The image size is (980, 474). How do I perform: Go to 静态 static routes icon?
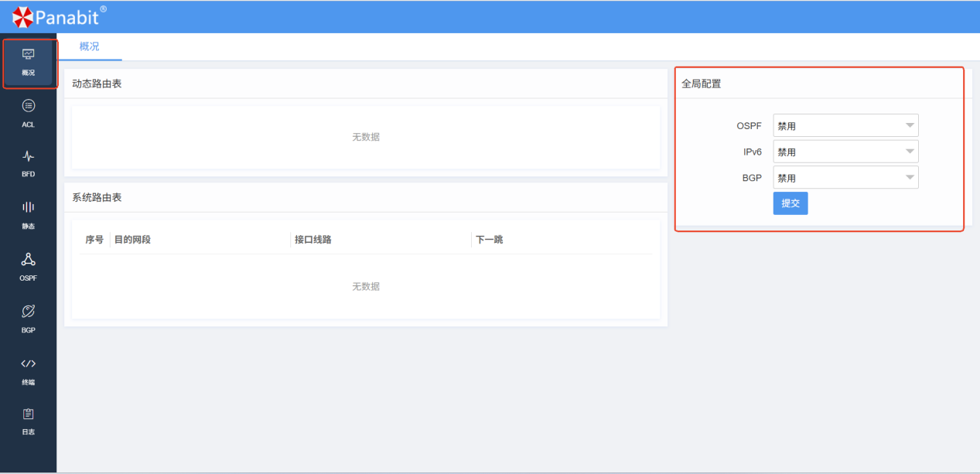pyautogui.click(x=29, y=207)
